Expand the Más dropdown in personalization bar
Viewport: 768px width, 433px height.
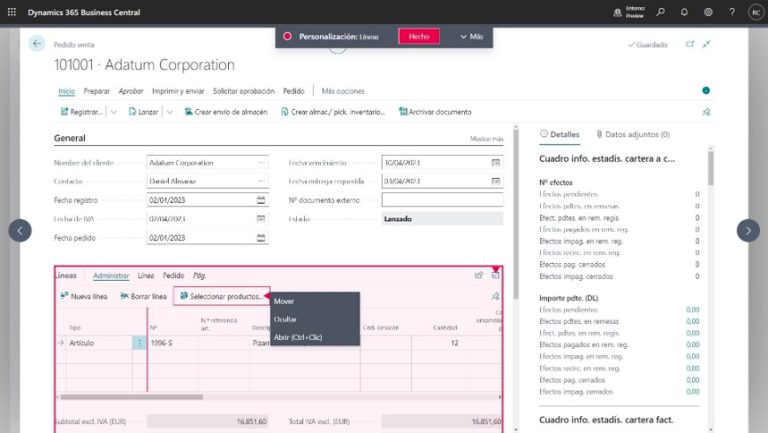(470, 36)
